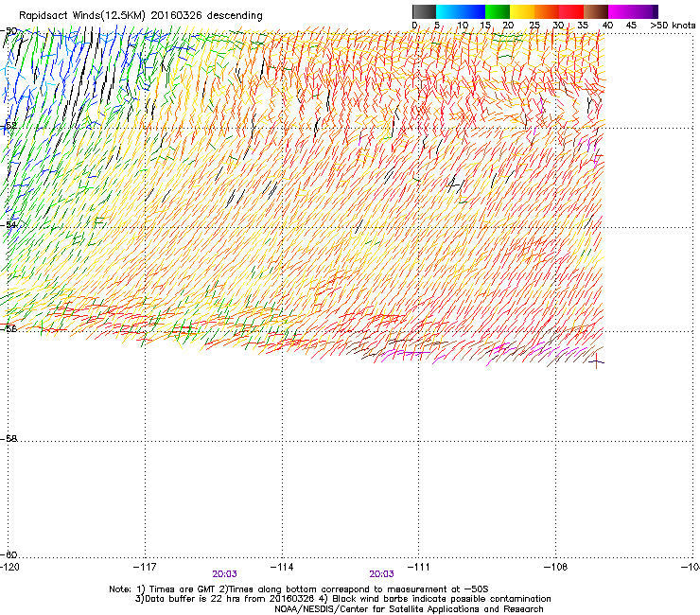The image size is (700, 615).
Task: Click the gray 0-5 knots color segment
Action: [x=424, y=11]
